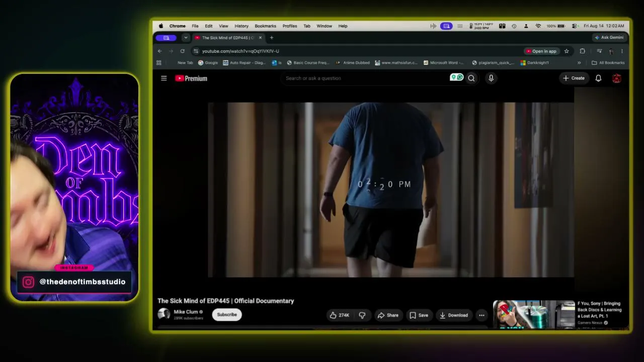Click Open in app button

tap(541, 51)
